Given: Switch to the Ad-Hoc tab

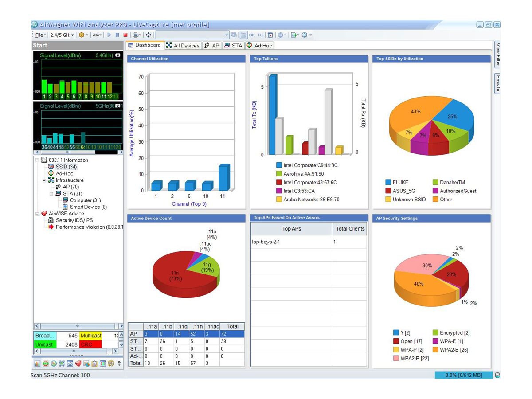Looking at the screenshot, I should pyautogui.click(x=259, y=45).
